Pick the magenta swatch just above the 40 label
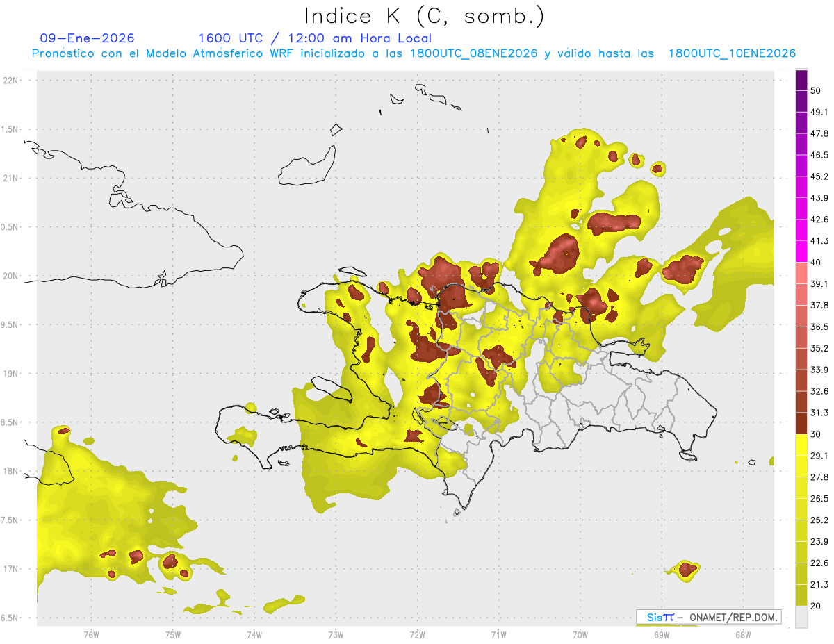The width and height of the screenshot is (834, 644). pyautogui.click(x=801, y=251)
